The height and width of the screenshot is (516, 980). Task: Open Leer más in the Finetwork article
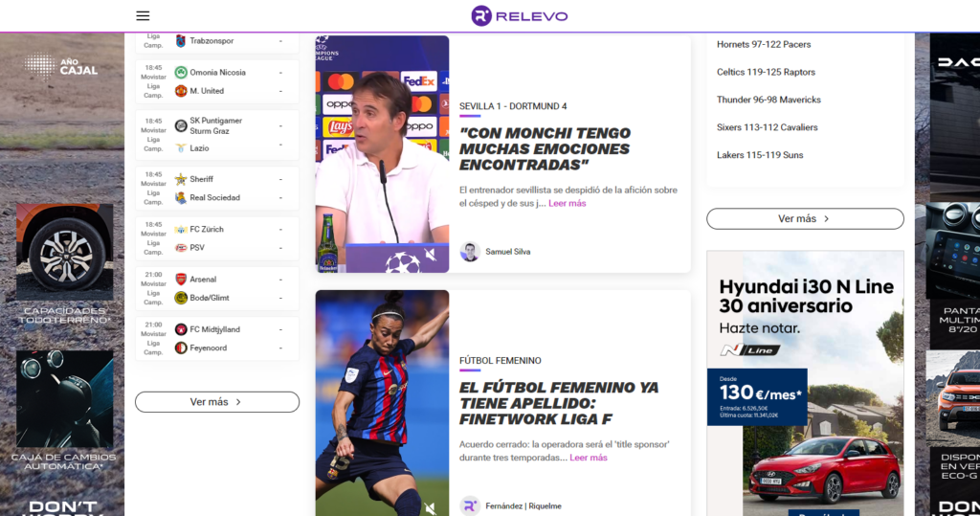click(x=589, y=458)
